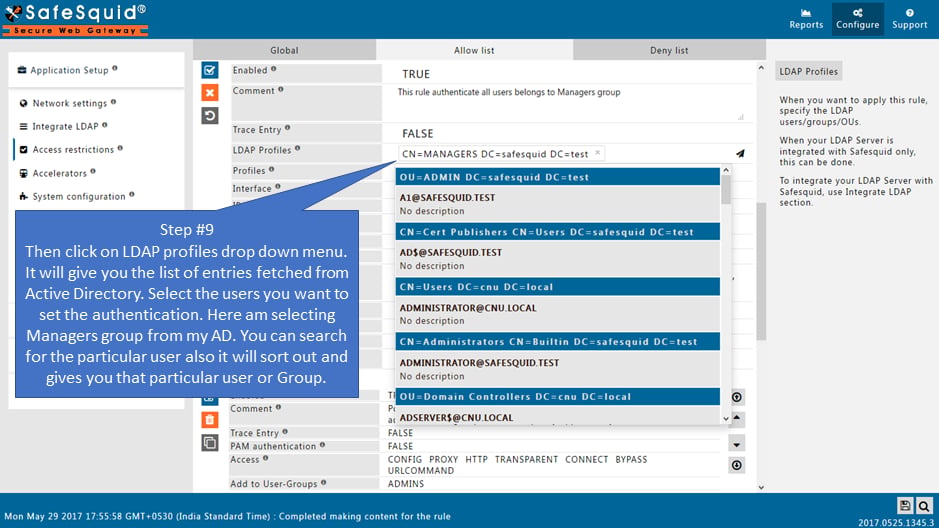939x528 pixels.
Task: Click info icon beside Accelerators
Action: [93, 171]
